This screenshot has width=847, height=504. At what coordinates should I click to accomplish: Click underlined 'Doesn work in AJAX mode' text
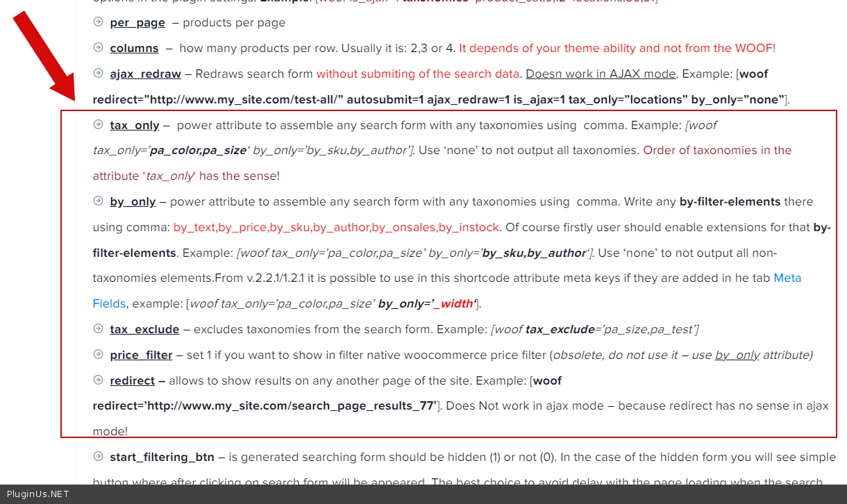(x=601, y=74)
